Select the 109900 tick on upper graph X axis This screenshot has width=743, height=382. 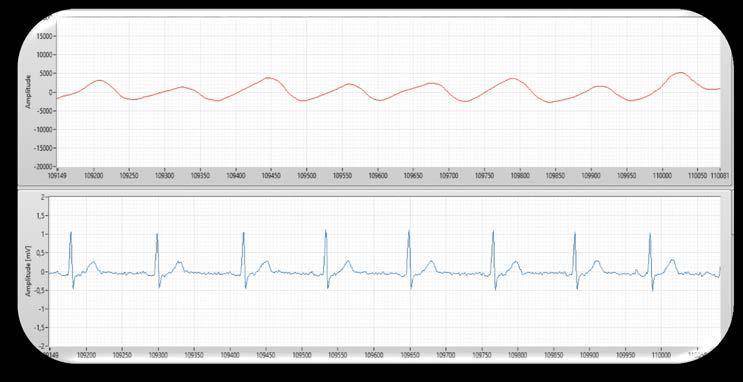tap(591, 175)
